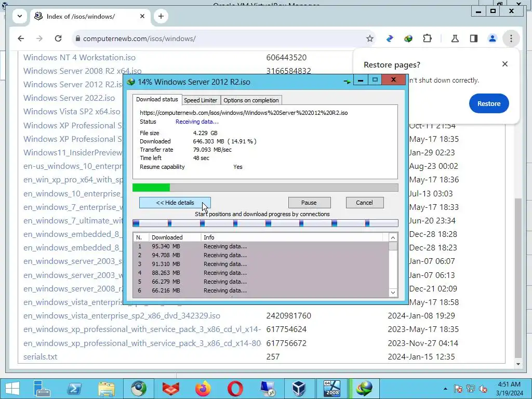Viewport: 532px width, 399px height.
Task: Launch Opera from the taskbar
Action: pos(235,389)
